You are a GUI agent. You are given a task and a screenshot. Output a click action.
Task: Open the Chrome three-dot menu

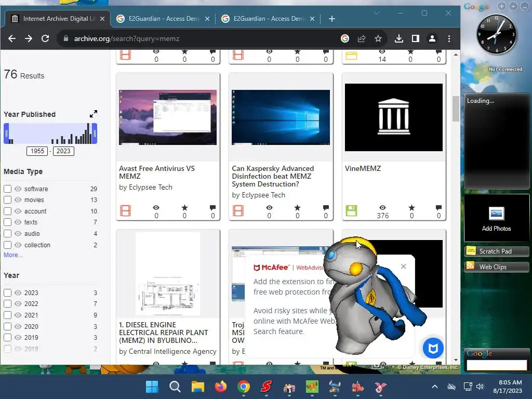tap(449, 38)
